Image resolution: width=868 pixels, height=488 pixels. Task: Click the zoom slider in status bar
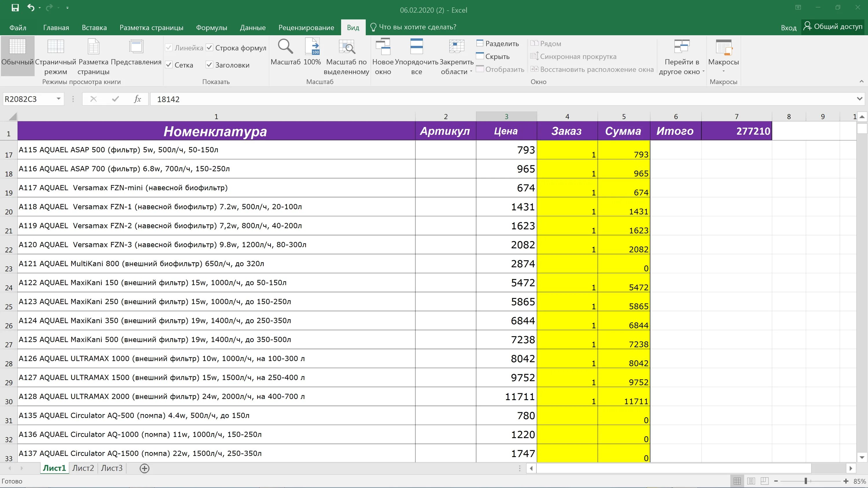click(x=806, y=481)
